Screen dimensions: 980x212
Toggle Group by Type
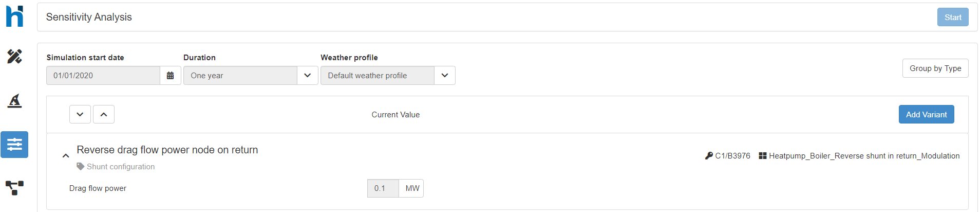click(935, 68)
